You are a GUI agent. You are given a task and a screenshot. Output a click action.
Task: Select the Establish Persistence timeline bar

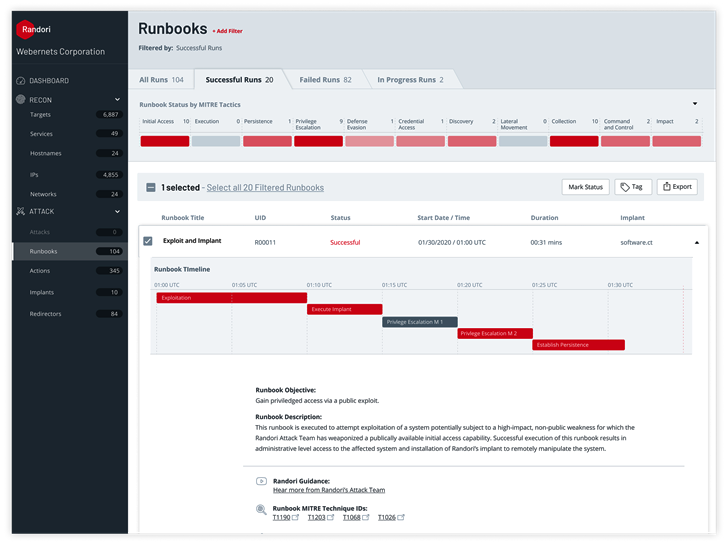tap(578, 345)
